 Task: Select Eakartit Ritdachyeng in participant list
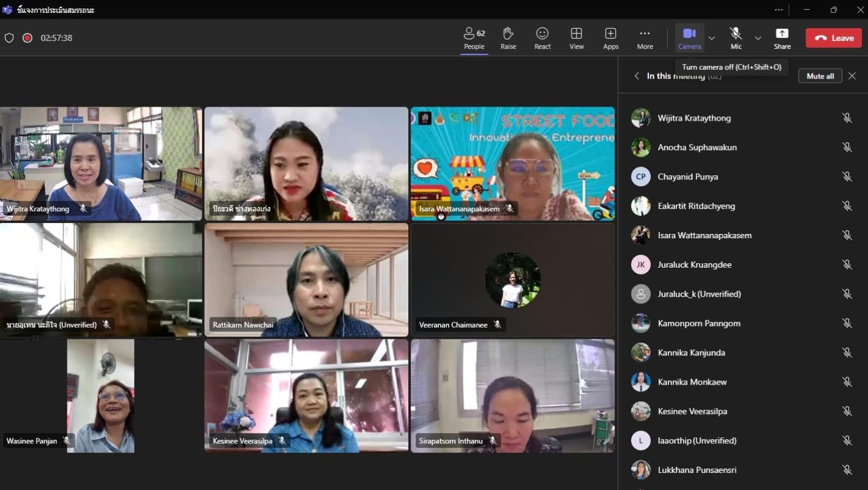tap(696, 206)
